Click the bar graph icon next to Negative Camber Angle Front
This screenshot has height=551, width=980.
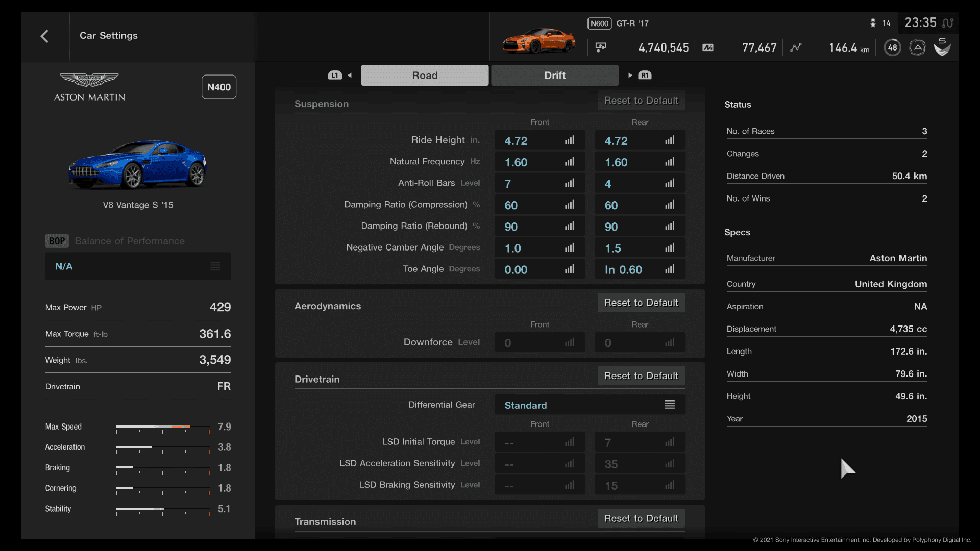pyautogui.click(x=570, y=247)
